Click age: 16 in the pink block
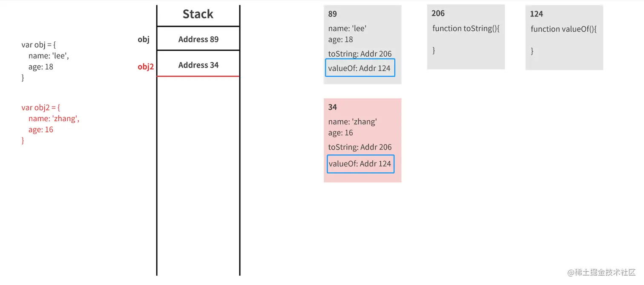Viewport: 644px width, 285px height. pyautogui.click(x=341, y=133)
